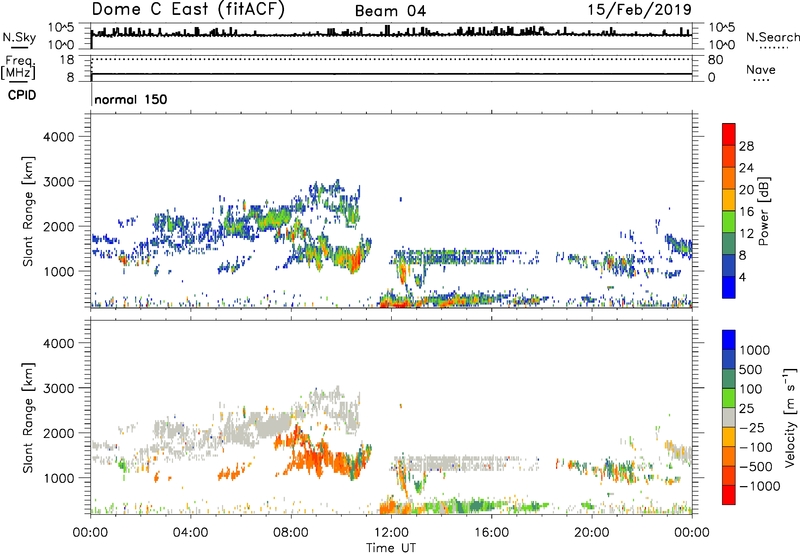This screenshot has width=800, height=554.
Task: Click the plot title 'Dome C East (fitACF)'
Action: pyautogui.click(x=188, y=10)
